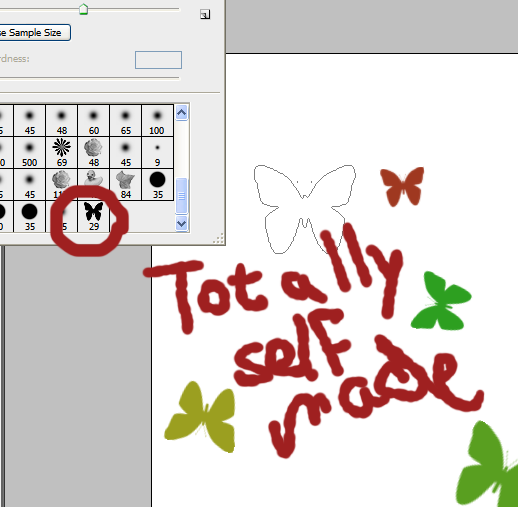Click the diameter slider handle
518x507 pixels.
[83, 9]
